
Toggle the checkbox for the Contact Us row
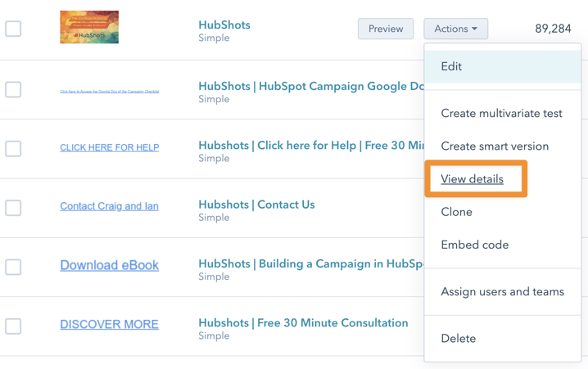13,208
